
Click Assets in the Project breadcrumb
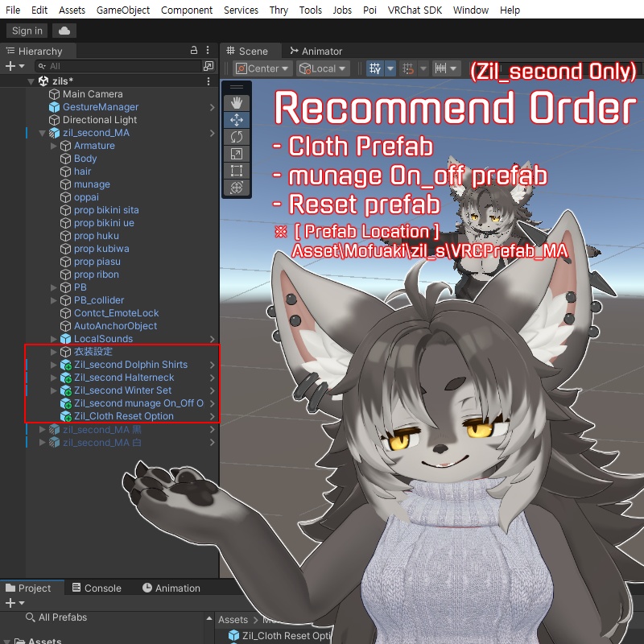coord(233,620)
